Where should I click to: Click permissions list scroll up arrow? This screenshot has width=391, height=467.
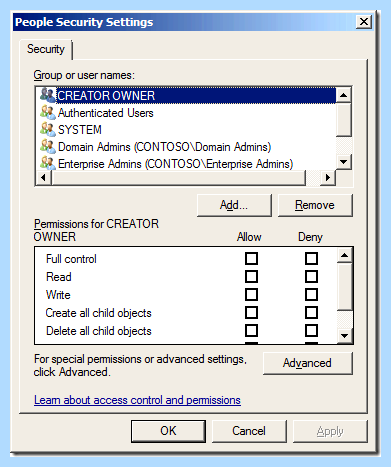tap(345, 255)
